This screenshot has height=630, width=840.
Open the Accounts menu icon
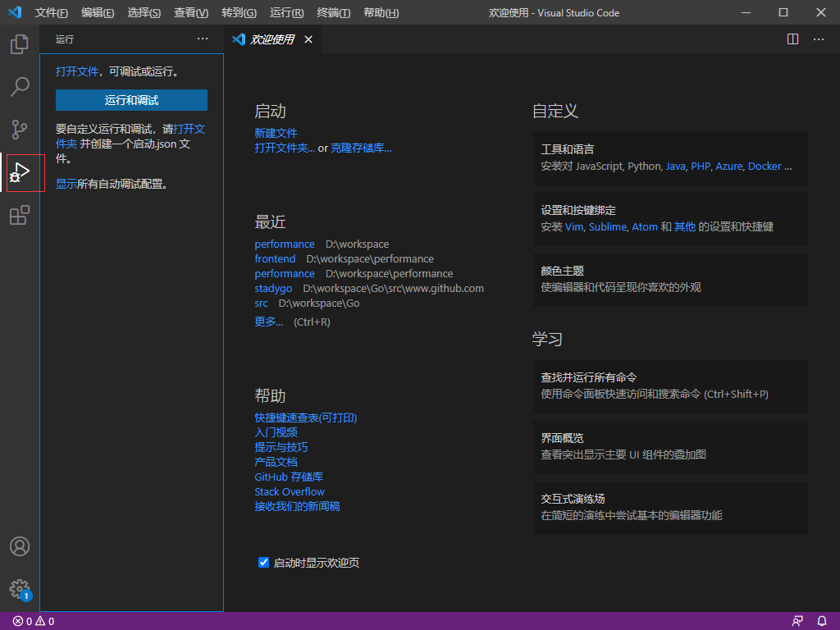point(20,546)
